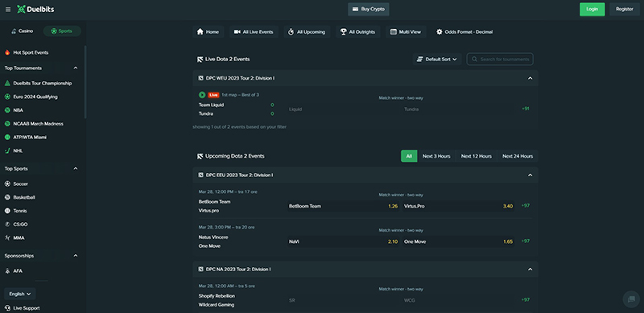644x313 pixels.
Task: Open +97 markets for BetBoom vs Virtus.pro
Action: [526, 206]
